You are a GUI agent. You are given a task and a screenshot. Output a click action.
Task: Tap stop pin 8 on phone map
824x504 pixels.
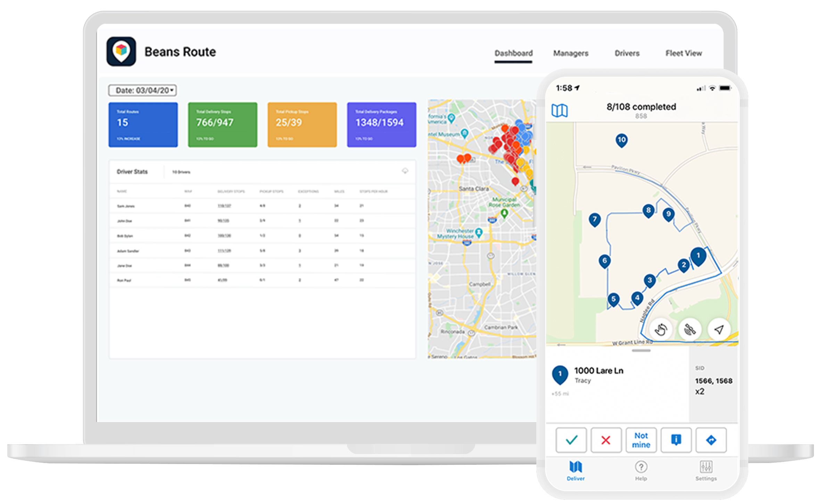coord(648,211)
